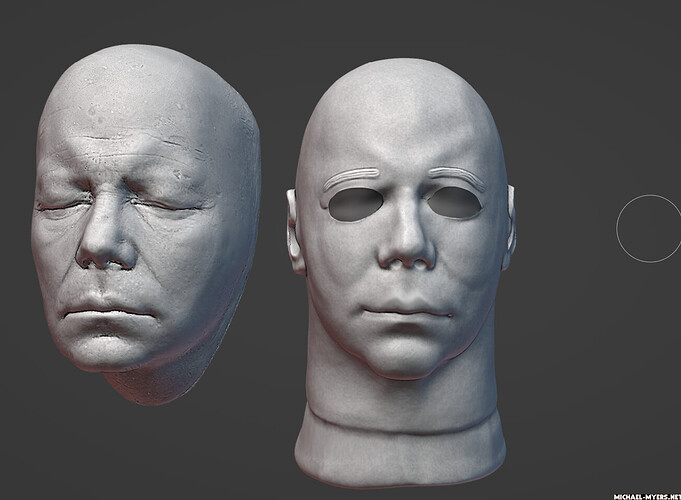Select the mask's right sculpted eyebrow

point(456,176)
